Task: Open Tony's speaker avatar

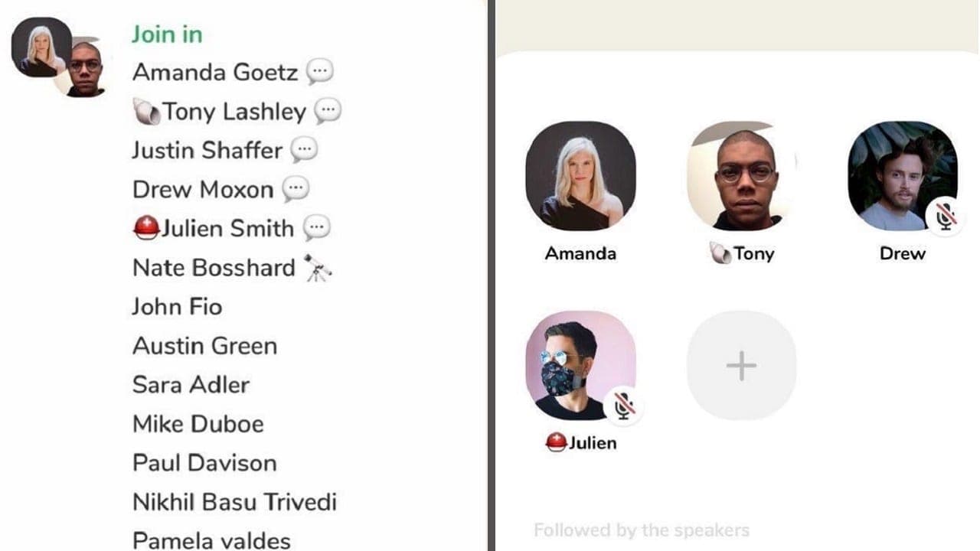Action: 741,175
